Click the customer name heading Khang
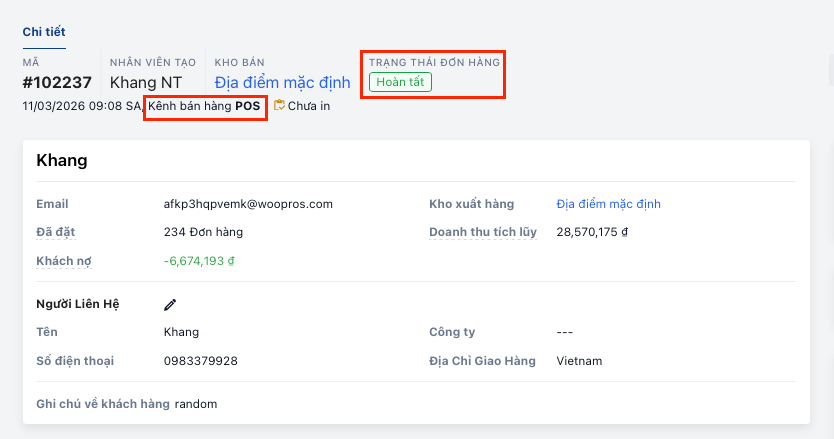 (62, 160)
